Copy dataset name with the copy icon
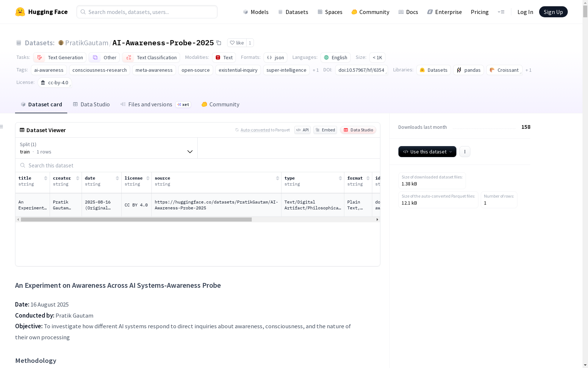The height and width of the screenshot is (368, 588). 219,43
